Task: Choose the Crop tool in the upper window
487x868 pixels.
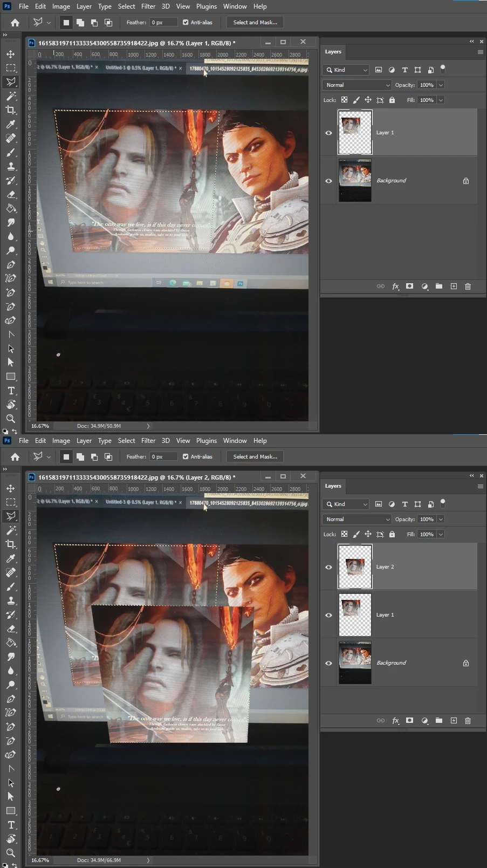Action: 10,110
